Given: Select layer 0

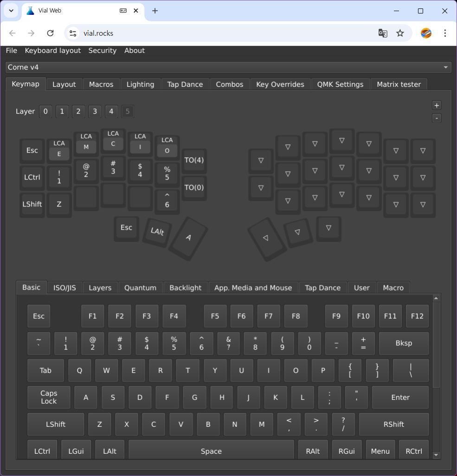Looking at the screenshot, I should pyautogui.click(x=45, y=111).
